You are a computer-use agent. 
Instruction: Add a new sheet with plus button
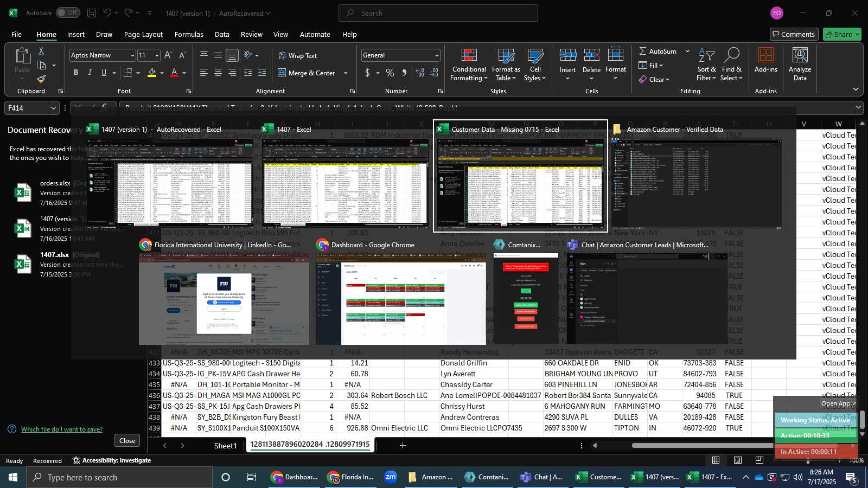pyautogui.click(x=403, y=446)
